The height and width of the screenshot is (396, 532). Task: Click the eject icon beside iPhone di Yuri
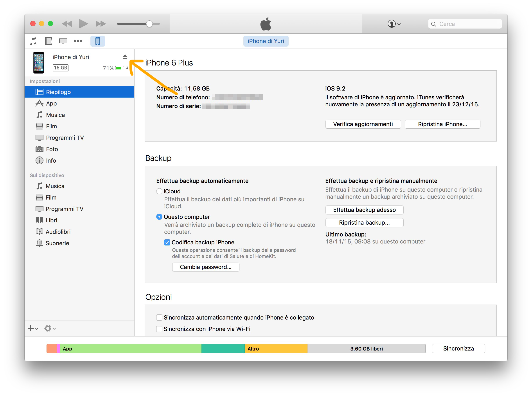[125, 56]
